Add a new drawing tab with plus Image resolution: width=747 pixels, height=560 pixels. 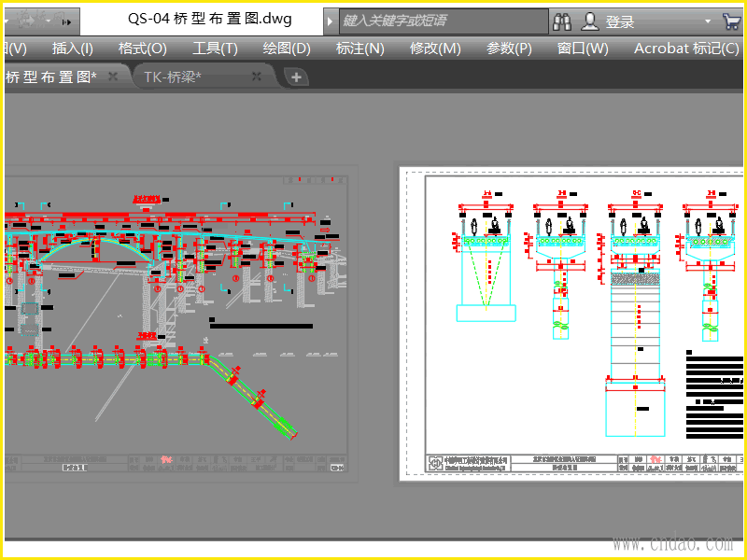(296, 77)
